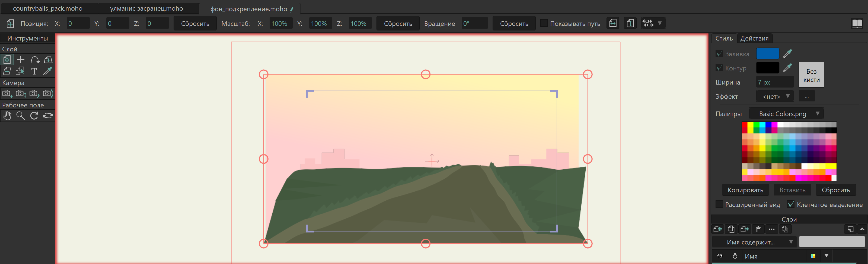
Task: Toggle the Заливка fill checkbox
Action: click(720, 54)
